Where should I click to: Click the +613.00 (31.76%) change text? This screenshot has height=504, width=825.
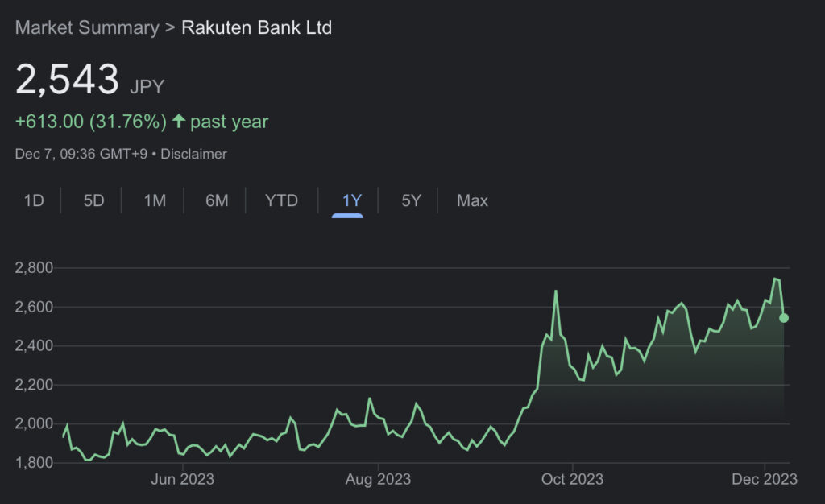pos(90,122)
